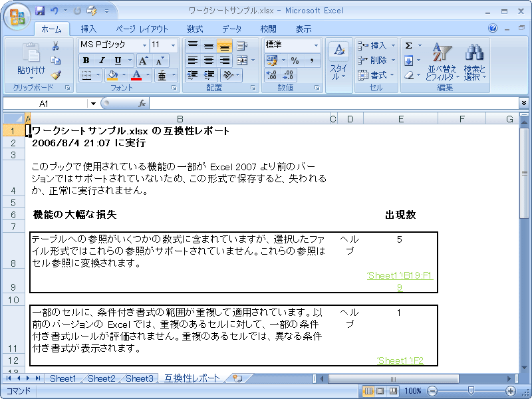
Task: Open Excel help with the question mark icon
Action: click(493, 28)
